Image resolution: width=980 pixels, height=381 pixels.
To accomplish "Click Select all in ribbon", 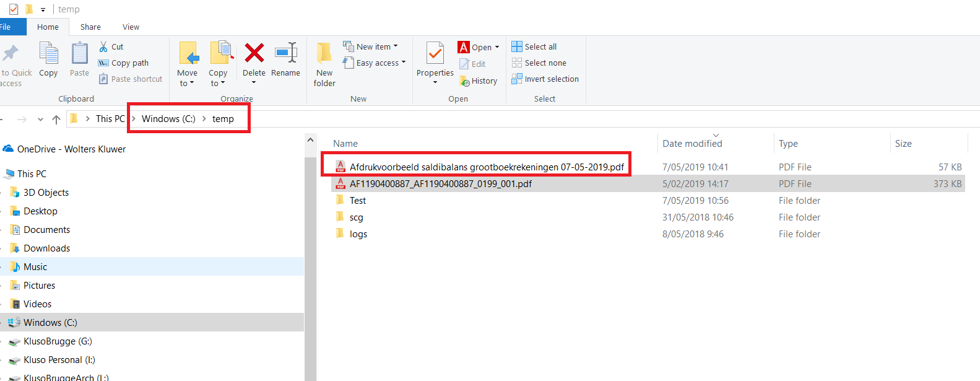I will (534, 46).
